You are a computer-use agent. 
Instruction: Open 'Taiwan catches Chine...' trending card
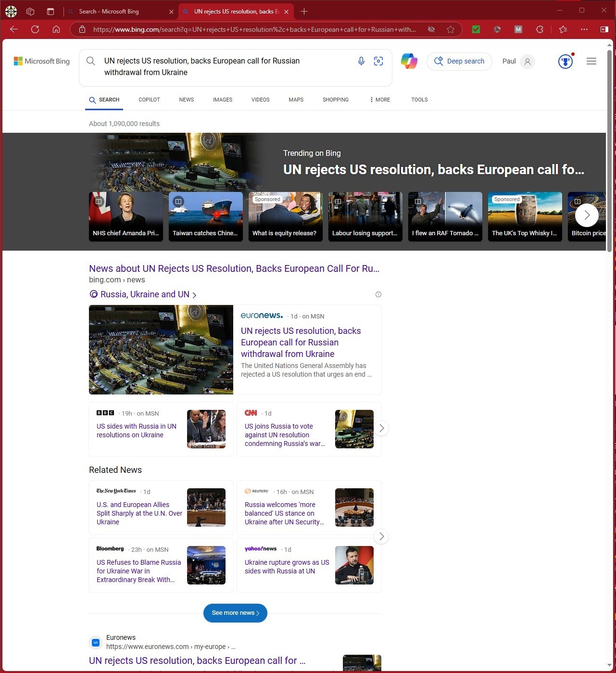[206, 216]
